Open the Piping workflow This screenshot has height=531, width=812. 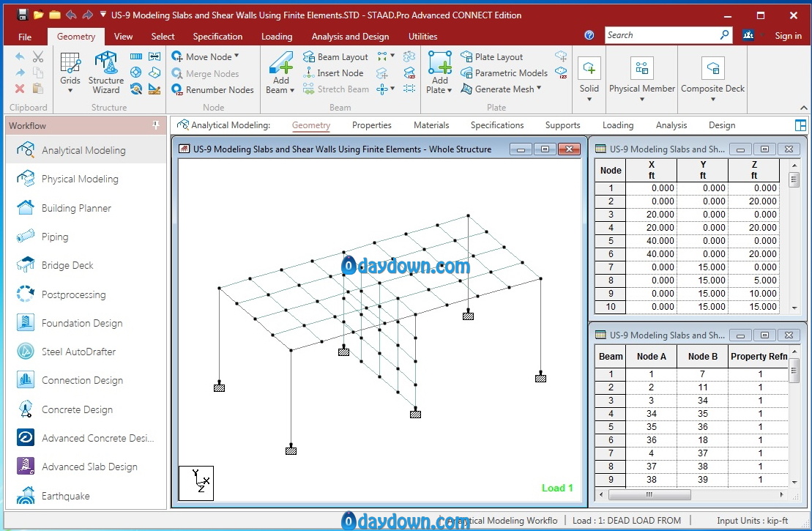[86, 237]
